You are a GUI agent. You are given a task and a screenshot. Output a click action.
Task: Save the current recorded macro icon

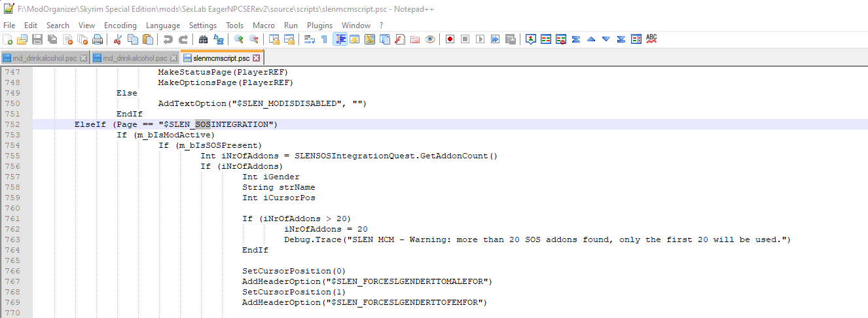pos(511,39)
